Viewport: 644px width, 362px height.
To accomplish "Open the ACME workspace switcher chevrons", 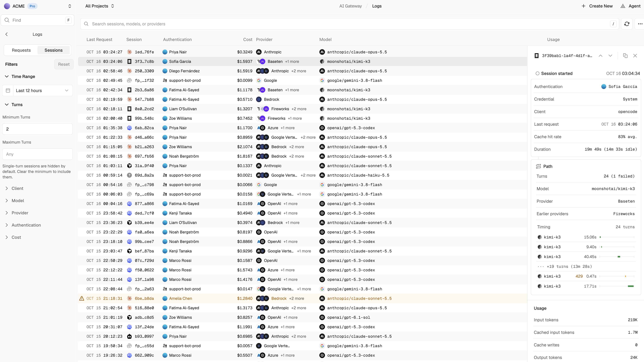I will tap(69, 6).
